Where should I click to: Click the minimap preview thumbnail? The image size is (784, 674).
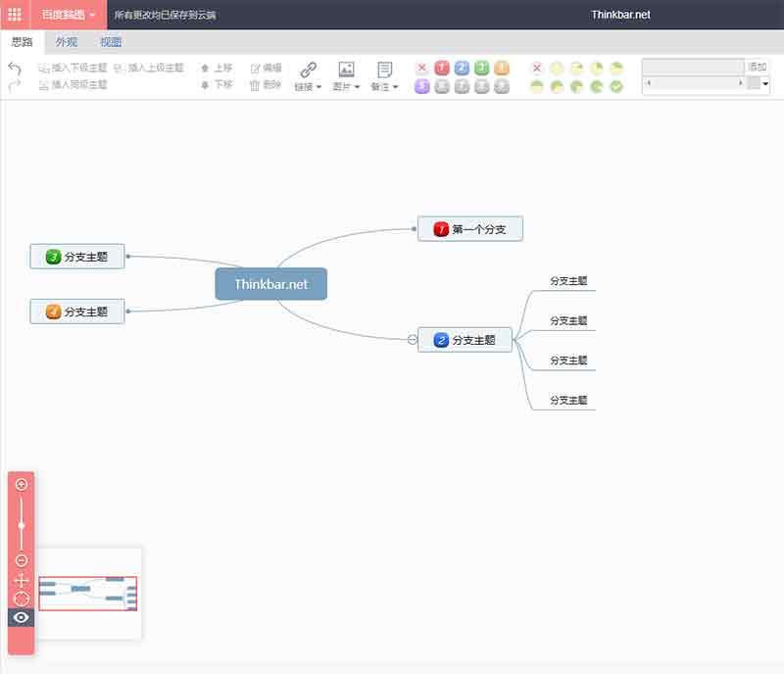88,594
